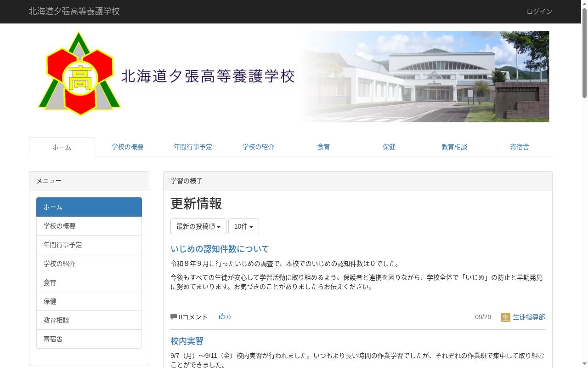Image resolution: width=588 pixels, height=368 pixels.
Task: Select 年間行事予定 in the sidebar menu
Action: coord(89,245)
